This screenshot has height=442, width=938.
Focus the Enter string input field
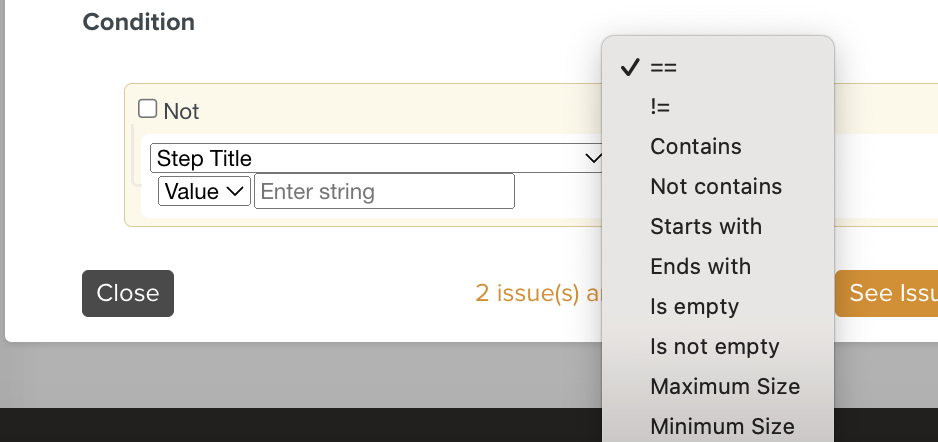[x=384, y=191]
